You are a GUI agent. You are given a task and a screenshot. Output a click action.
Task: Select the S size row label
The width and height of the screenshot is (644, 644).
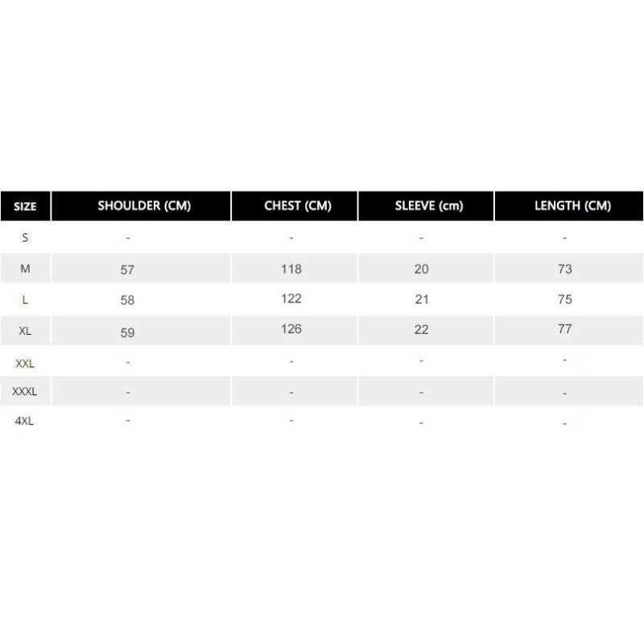(25, 237)
